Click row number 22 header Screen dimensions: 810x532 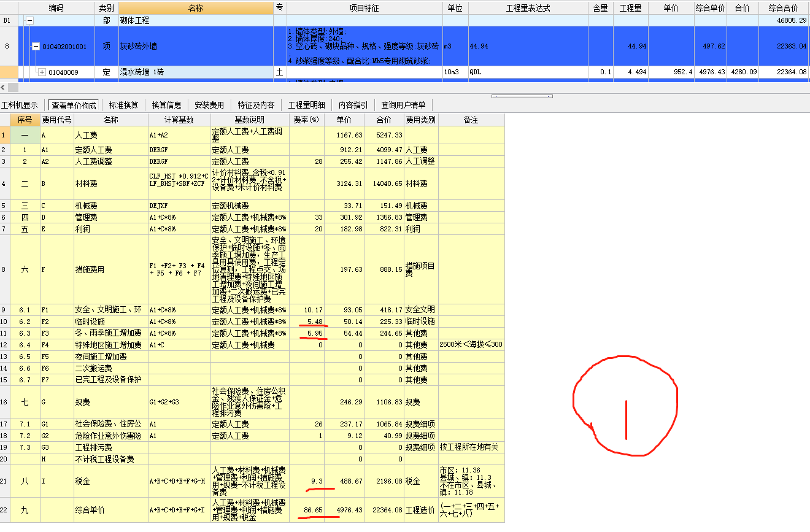(x=5, y=510)
